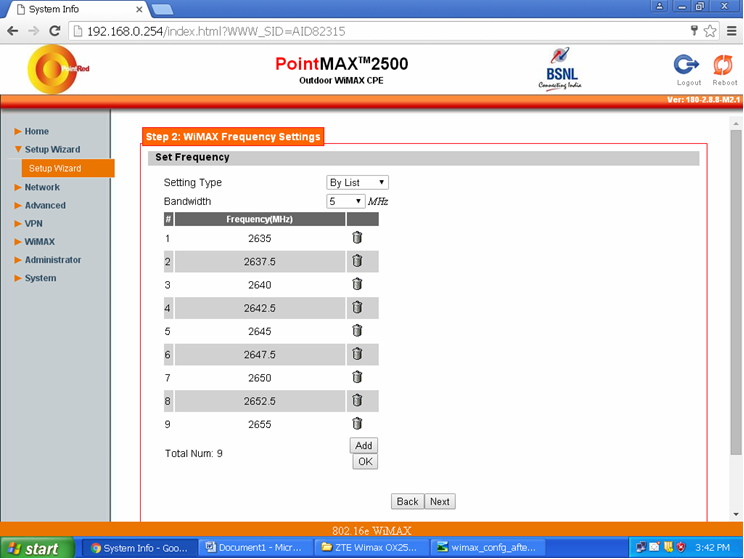The width and height of the screenshot is (744, 559).
Task: Delete frequency 2655 with its trash icon
Action: (x=357, y=423)
